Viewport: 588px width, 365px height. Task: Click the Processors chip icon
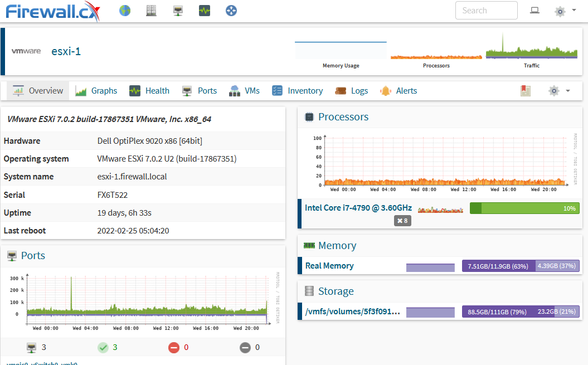click(x=309, y=117)
